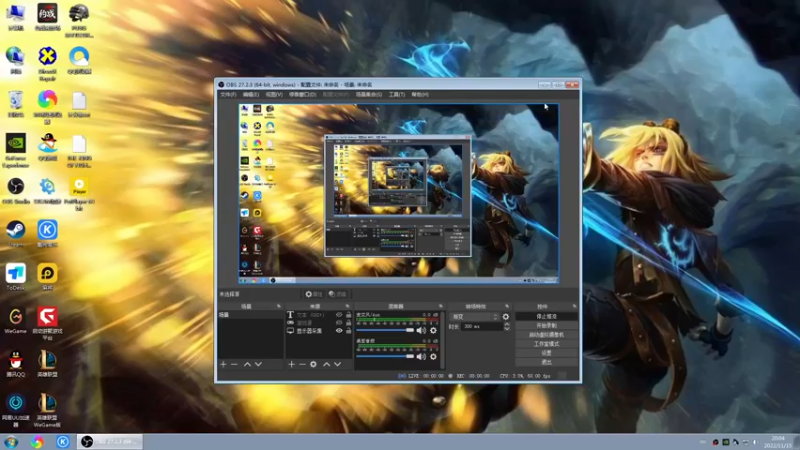Open the Tools (T) menu in OBS
The width and height of the screenshot is (800, 450).
click(x=396, y=94)
